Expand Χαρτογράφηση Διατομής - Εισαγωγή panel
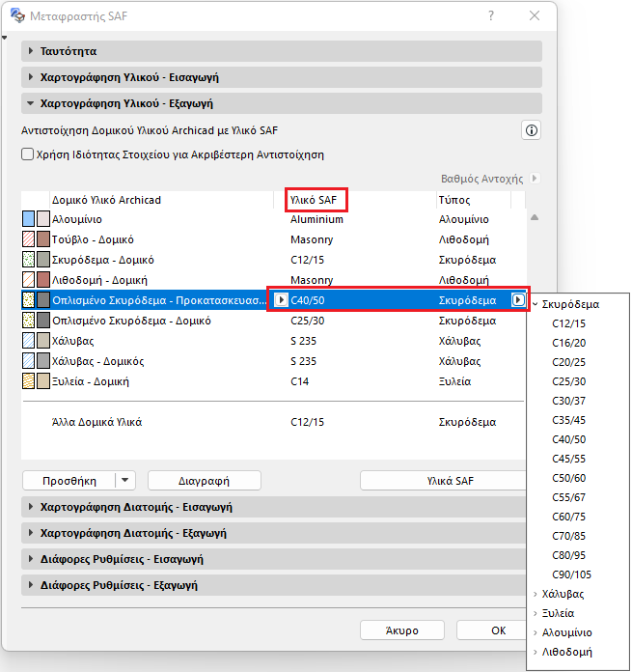This screenshot has height=672, width=632. [x=31, y=507]
